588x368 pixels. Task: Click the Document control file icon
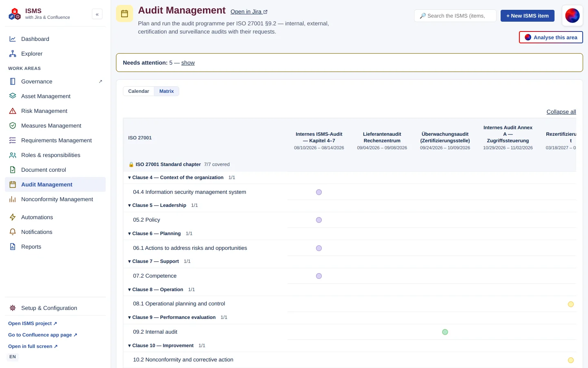click(13, 170)
